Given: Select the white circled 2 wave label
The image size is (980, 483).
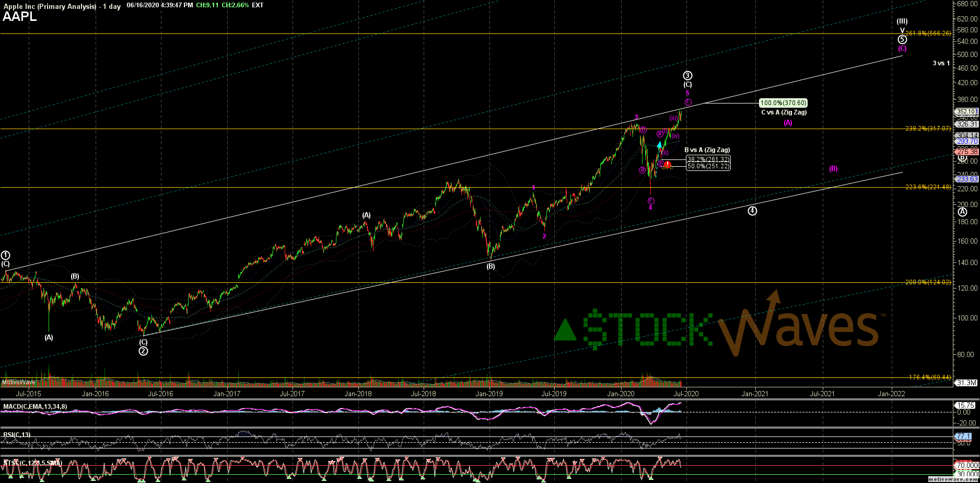Looking at the screenshot, I should (143, 351).
